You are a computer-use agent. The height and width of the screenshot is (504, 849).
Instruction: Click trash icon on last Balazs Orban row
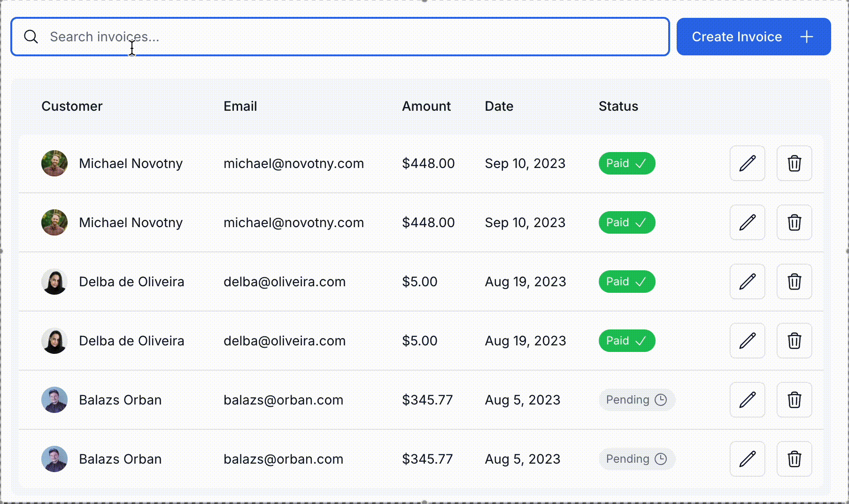tap(794, 459)
